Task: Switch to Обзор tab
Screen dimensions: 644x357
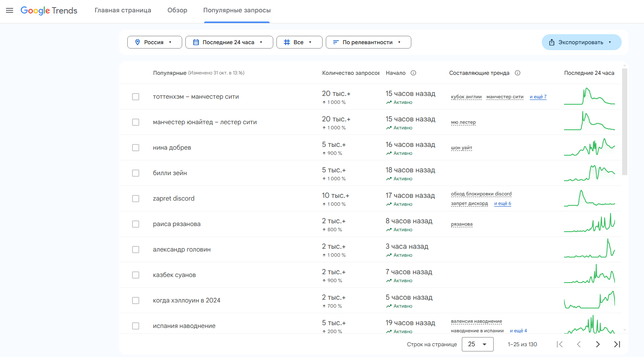Action: pos(177,10)
